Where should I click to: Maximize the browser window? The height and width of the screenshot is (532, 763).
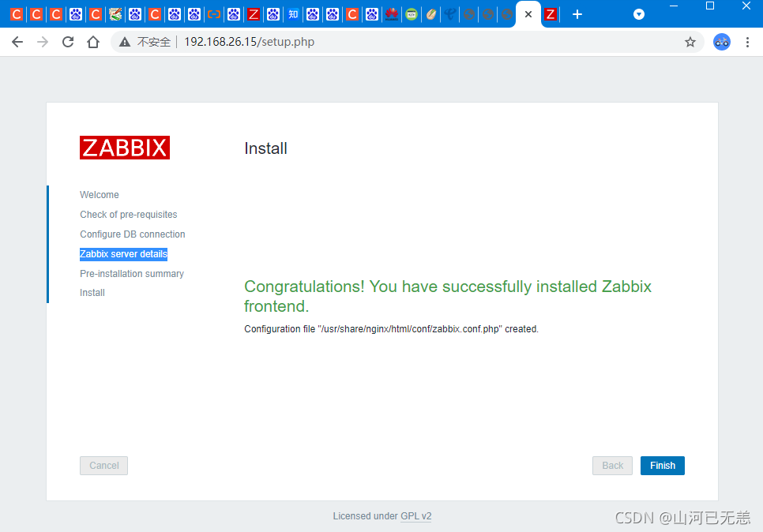710,6
